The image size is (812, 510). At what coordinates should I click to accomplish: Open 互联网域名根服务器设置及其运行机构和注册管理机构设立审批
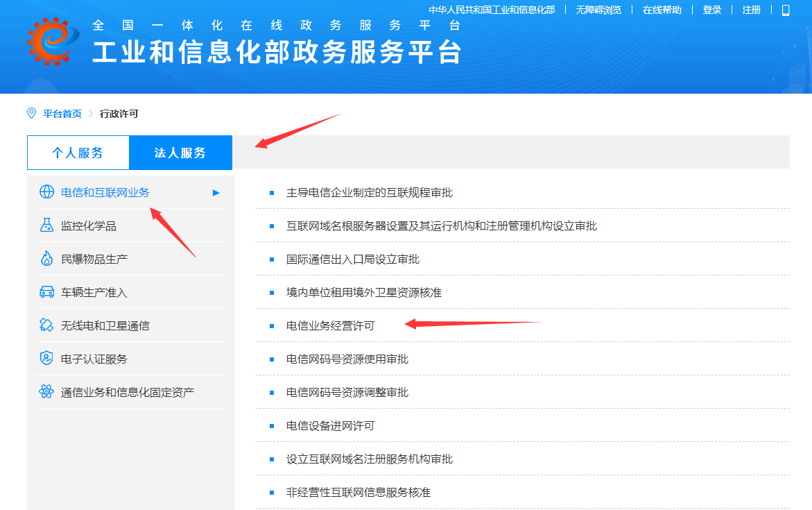(442, 226)
